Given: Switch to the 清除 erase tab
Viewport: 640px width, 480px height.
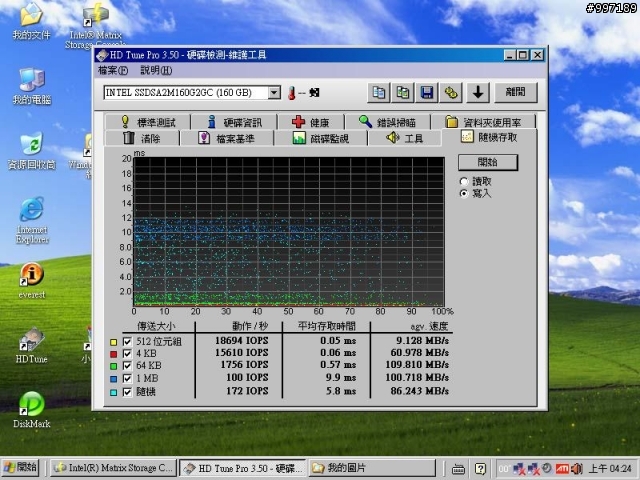Looking at the screenshot, I should coord(142,138).
